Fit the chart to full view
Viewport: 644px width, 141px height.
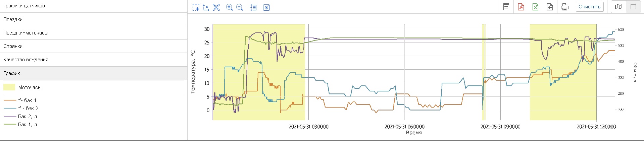pos(216,7)
